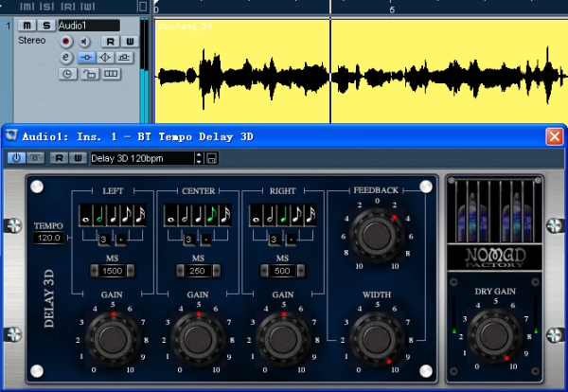This screenshot has width=568, height=392.
Task: Decrease LEFT MS 1500 value arrow
Action: [x=94, y=271]
